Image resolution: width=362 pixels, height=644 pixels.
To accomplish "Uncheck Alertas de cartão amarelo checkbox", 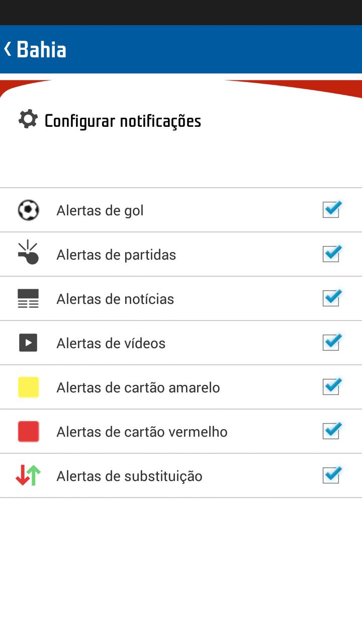I will [332, 386].
